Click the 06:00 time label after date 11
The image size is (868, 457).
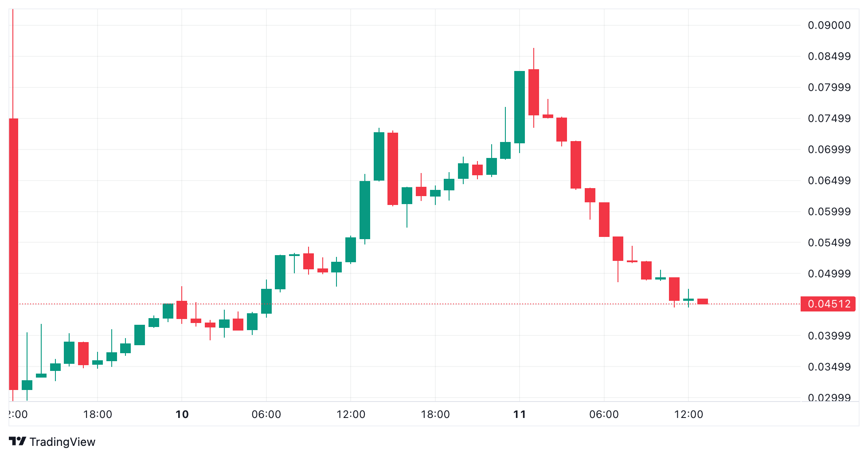coord(604,414)
